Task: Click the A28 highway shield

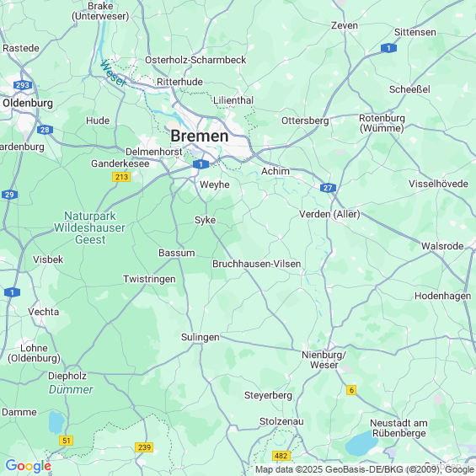Action: click(45, 130)
